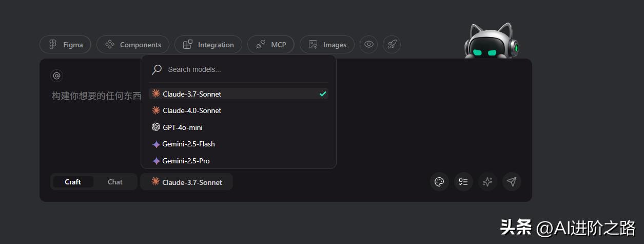Click the sparkle enhance prompt icon
644x244 pixels.
[x=487, y=182]
